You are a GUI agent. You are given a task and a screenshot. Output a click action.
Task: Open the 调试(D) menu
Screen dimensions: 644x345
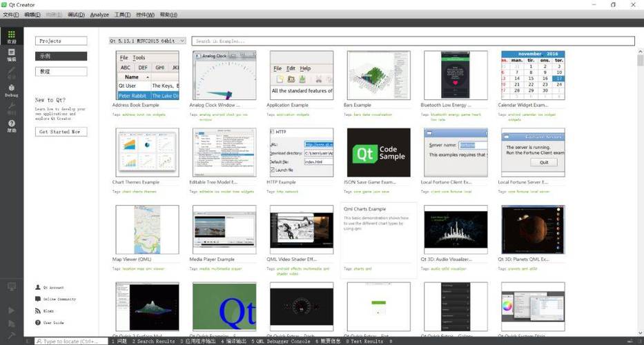coord(76,14)
